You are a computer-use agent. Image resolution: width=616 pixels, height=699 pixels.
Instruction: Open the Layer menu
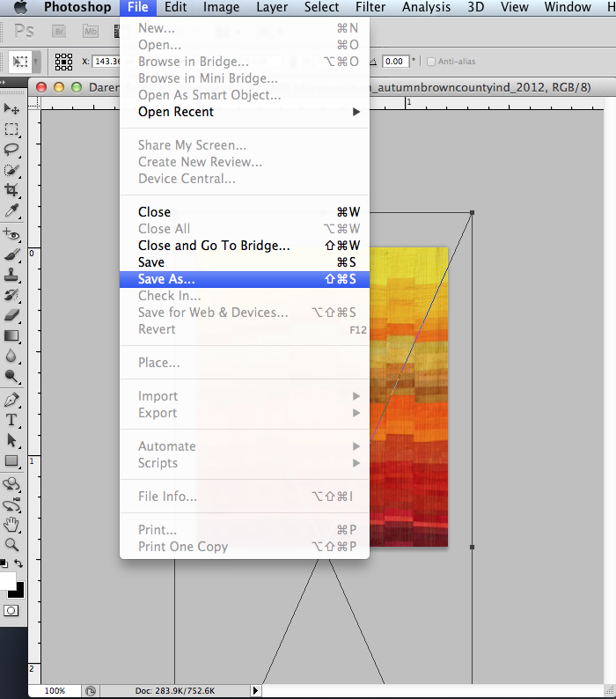[x=272, y=7]
